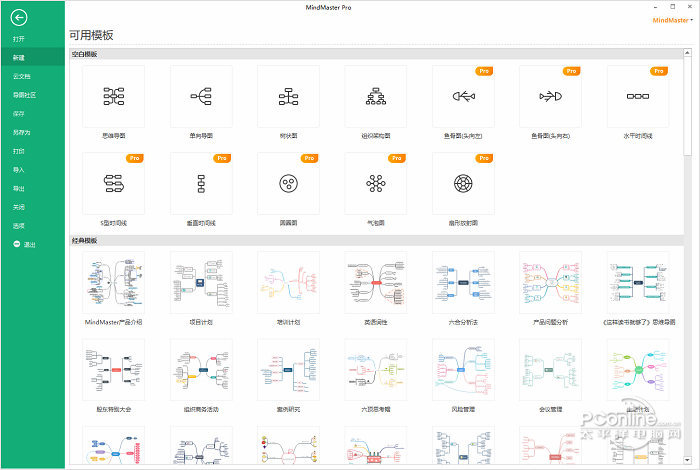
Task: Select the 气泡图 bubble map template
Action: coord(376,183)
